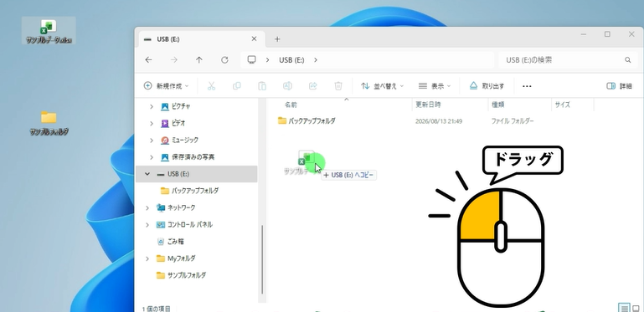Open a new tab with plus button

(277, 39)
